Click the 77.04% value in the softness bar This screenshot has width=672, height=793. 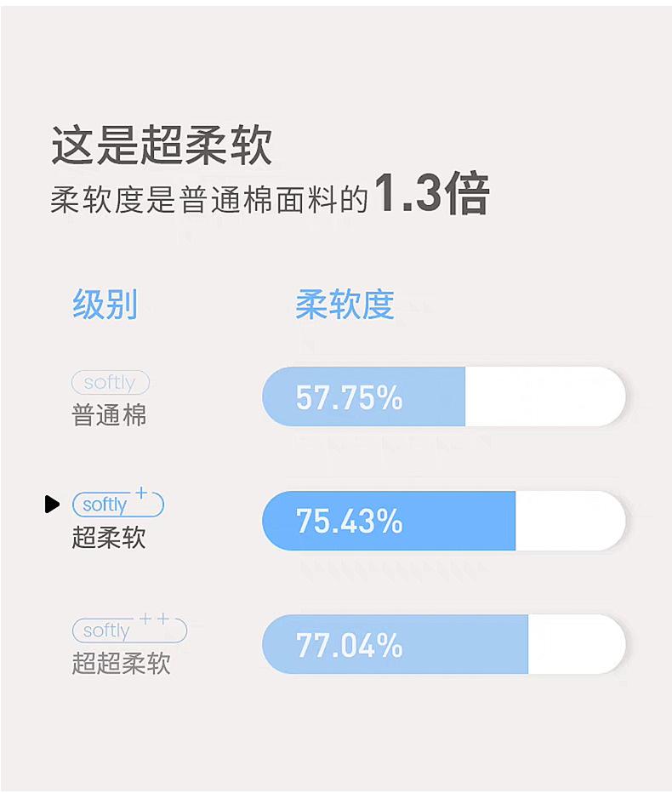coord(349,645)
